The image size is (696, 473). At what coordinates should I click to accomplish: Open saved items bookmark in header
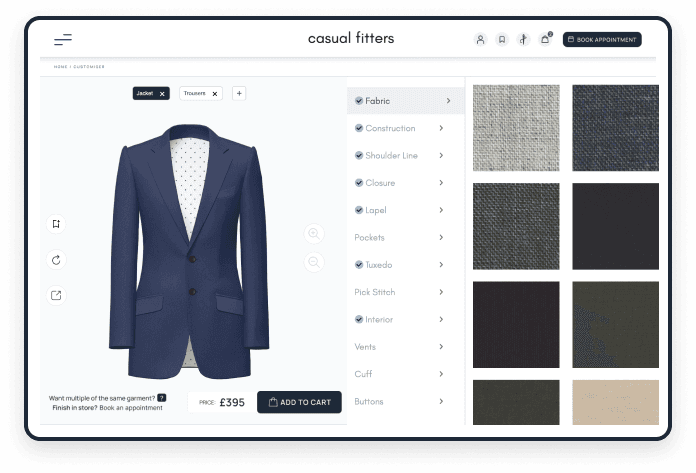pos(502,40)
